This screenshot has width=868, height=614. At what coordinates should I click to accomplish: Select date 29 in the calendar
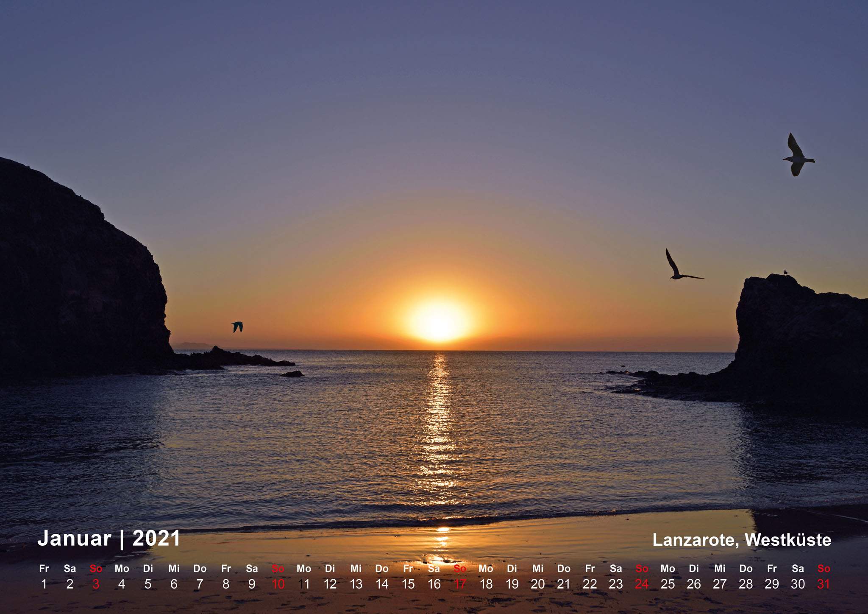point(772,584)
